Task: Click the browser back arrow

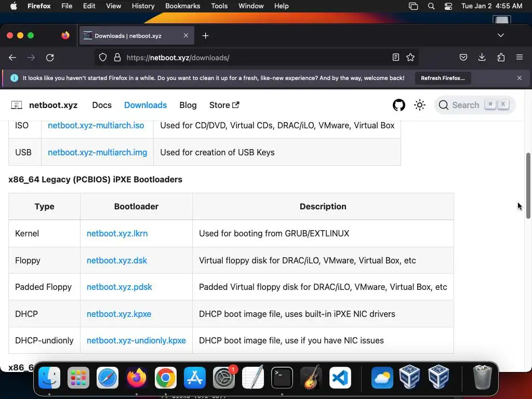Action: (x=12, y=58)
